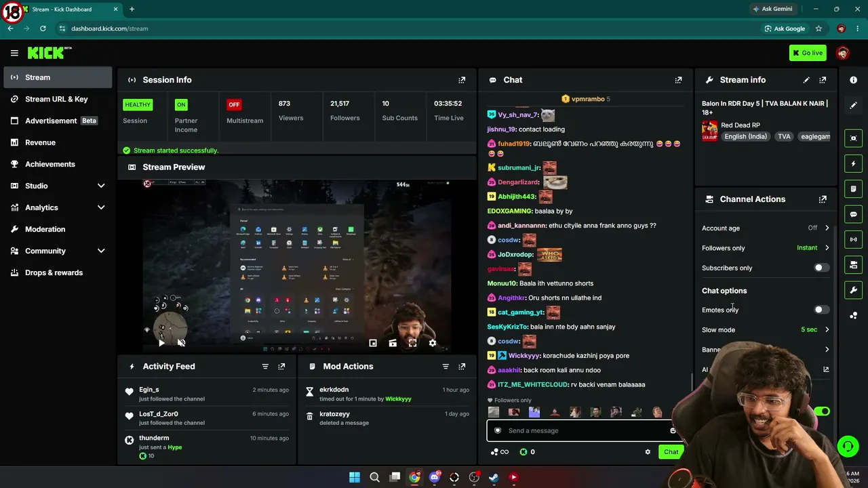Open the Moderation page
Screen dimensions: 868x488
coord(58,229)
